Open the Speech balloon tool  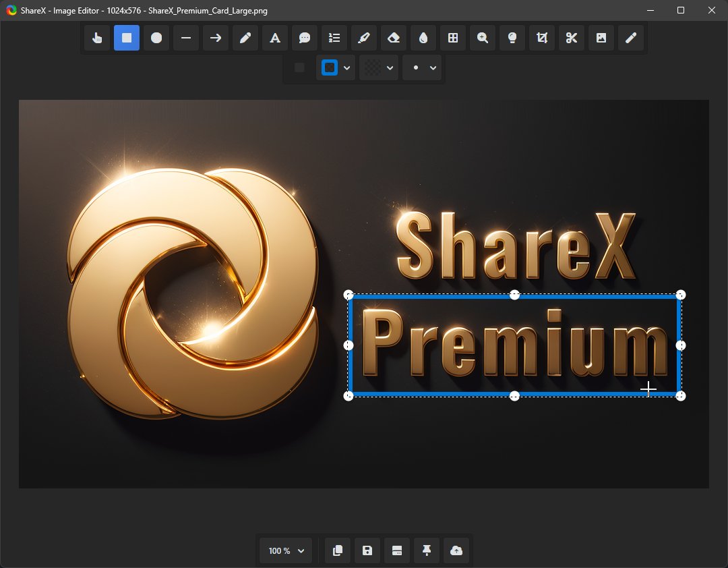[x=304, y=38]
